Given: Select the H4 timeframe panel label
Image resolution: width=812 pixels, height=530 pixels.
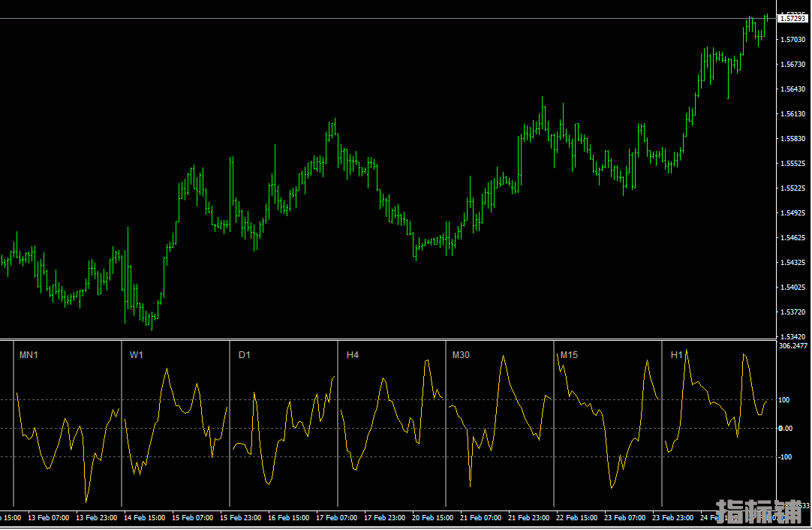Looking at the screenshot, I should pyautogui.click(x=352, y=354).
